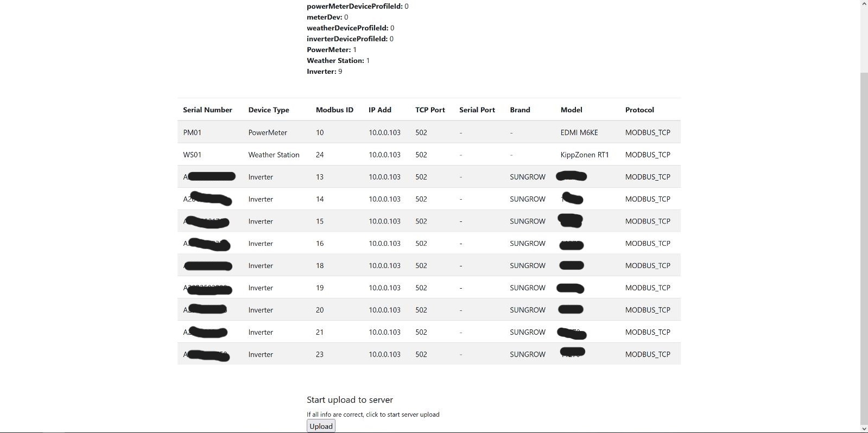Click the Start upload to server heading
The height and width of the screenshot is (433, 868).
click(350, 400)
